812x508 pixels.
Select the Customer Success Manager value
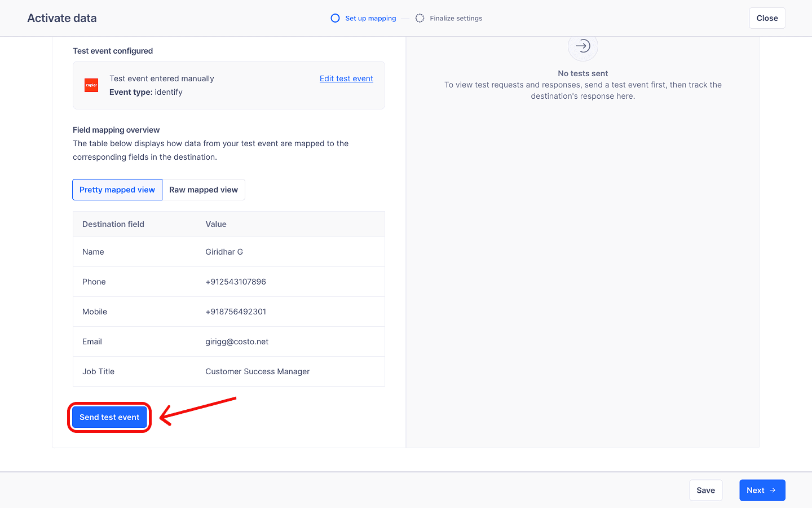(x=258, y=371)
